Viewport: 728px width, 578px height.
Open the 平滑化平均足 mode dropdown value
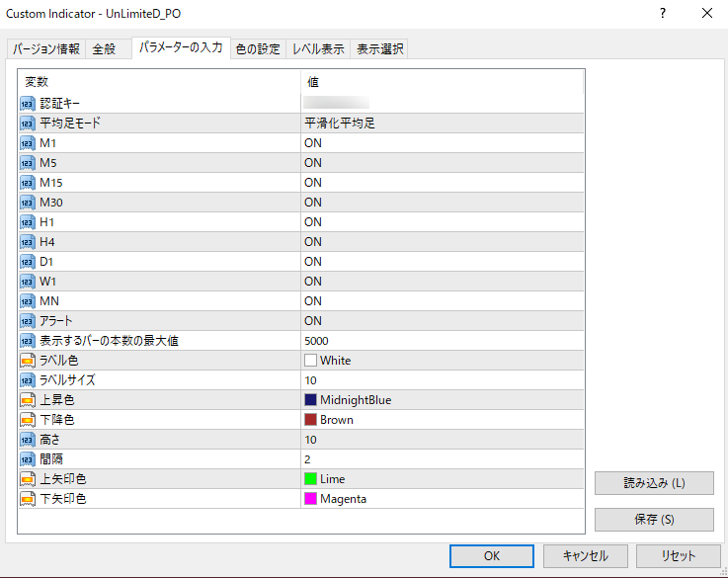(442, 124)
